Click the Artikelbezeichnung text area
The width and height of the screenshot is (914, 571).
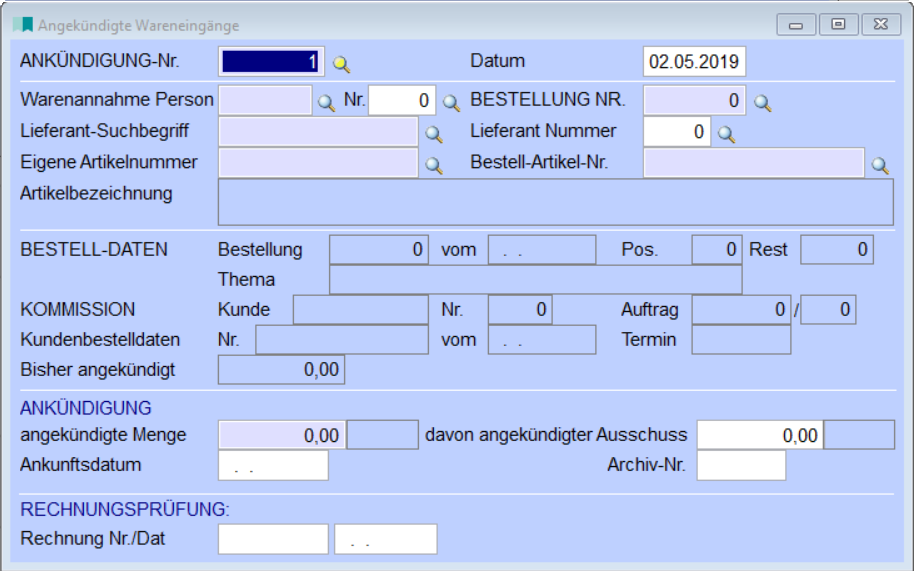[556, 202]
